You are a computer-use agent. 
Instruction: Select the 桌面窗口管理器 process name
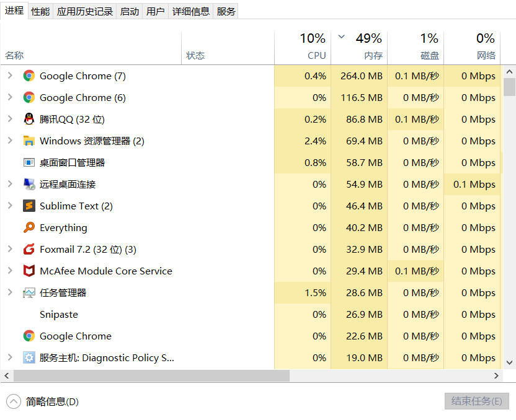(72, 163)
